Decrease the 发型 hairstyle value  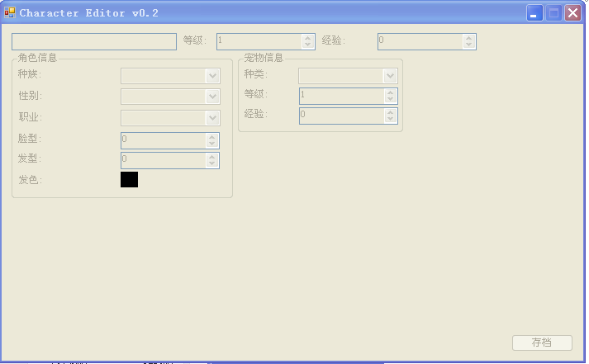pos(211,163)
